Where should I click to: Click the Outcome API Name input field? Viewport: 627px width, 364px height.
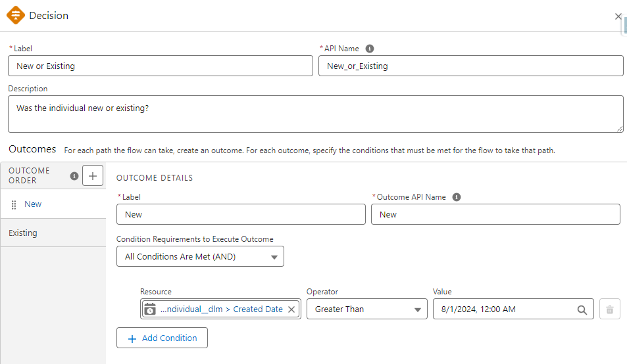pyautogui.click(x=495, y=214)
